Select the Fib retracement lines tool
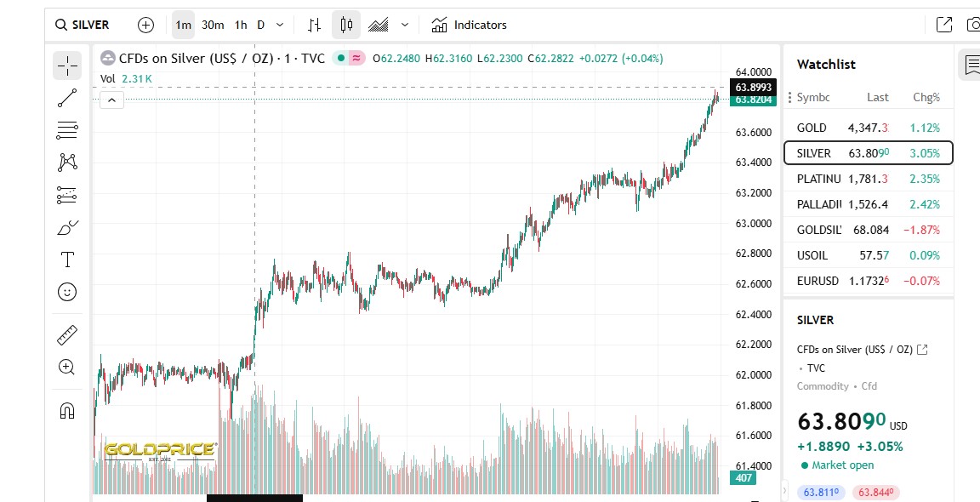The image size is (980, 502). click(67, 130)
